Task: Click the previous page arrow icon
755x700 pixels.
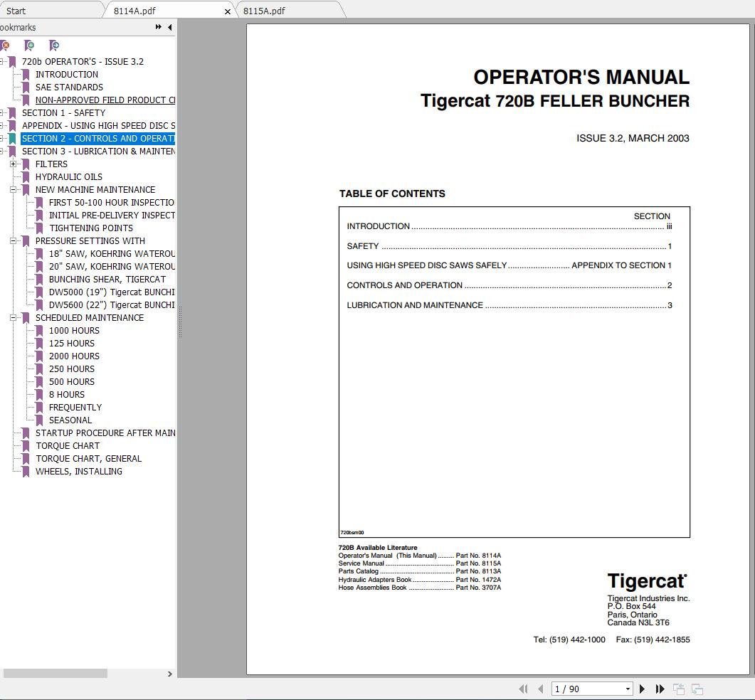Action: click(x=540, y=689)
